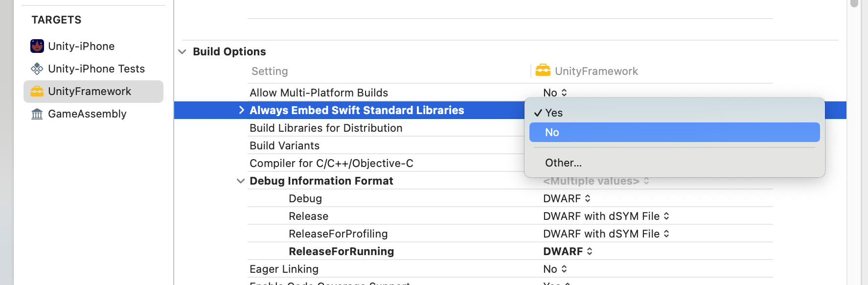Expand Always Embed Swift Standard Libraries row
This screenshot has height=285, width=868.
tap(241, 110)
